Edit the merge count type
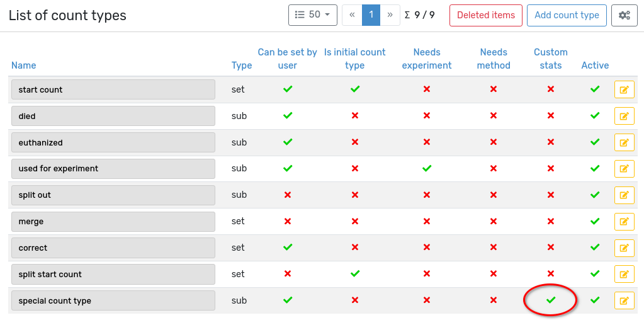This screenshot has height=320, width=644. [624, 222]
